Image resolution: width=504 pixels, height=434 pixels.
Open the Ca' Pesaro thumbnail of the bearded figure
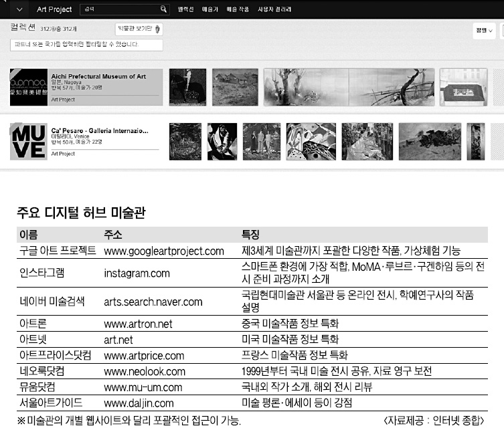click(222, 141)
